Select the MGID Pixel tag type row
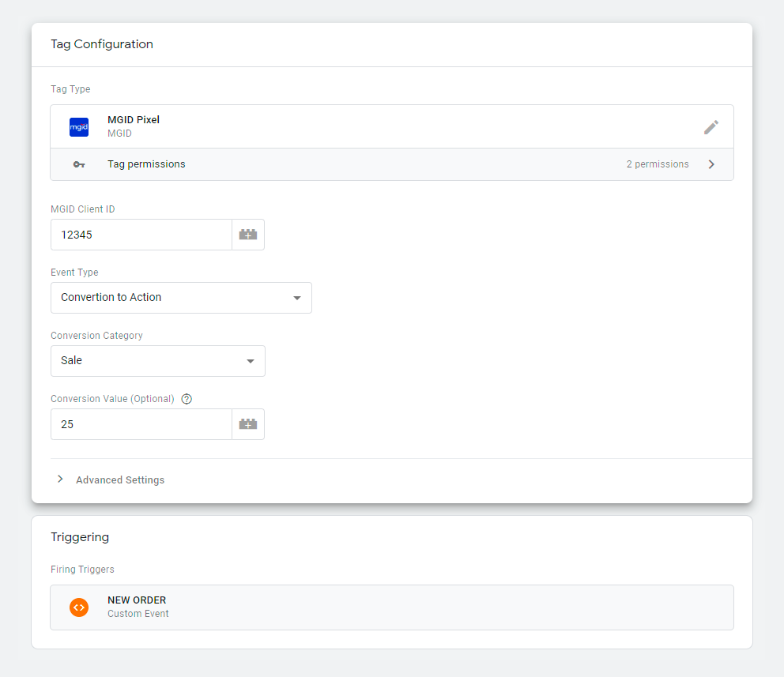This screenshot has height=677, width=784. (392, 126)
